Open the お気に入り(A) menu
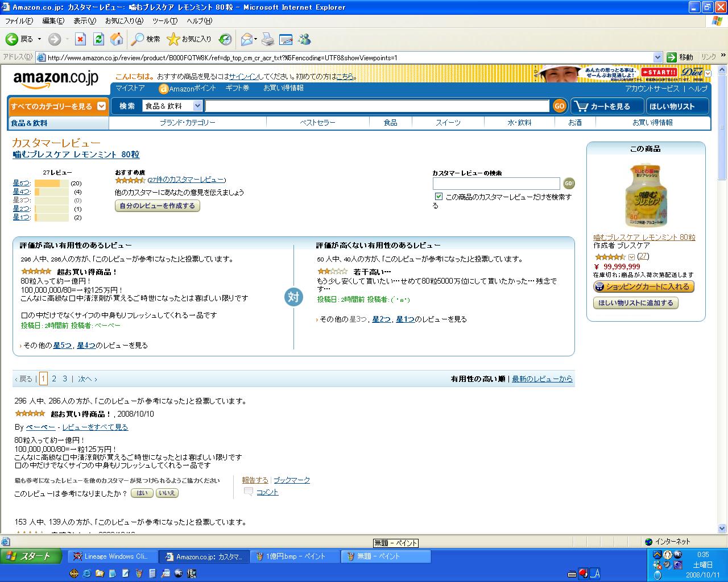The image size is (728, 582). coord(124,21)
